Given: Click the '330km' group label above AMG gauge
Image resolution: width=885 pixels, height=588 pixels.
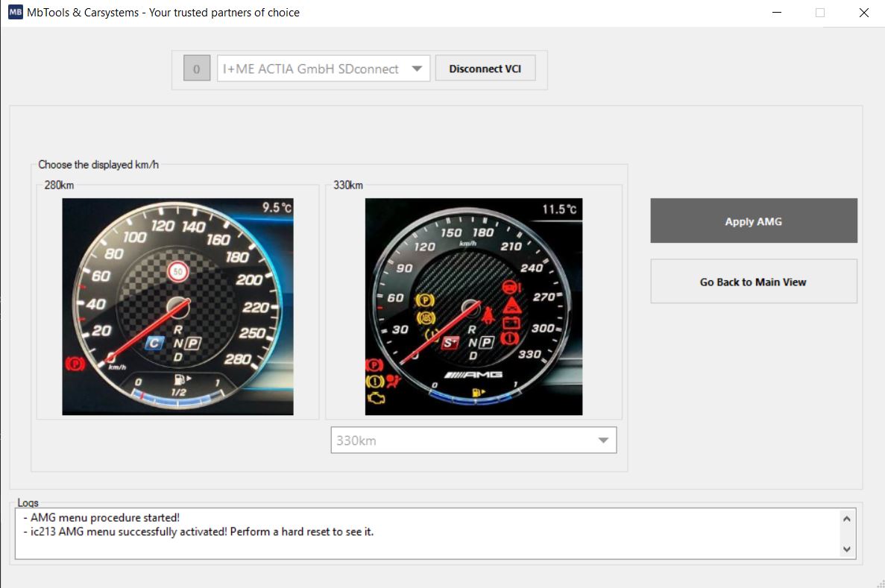Looking at the screenshot, I should point(348,185).
